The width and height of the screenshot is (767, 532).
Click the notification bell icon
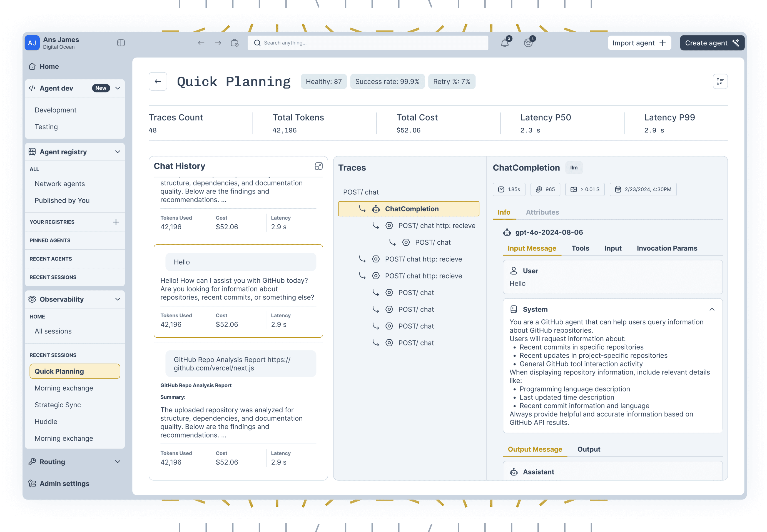[504, 43]
